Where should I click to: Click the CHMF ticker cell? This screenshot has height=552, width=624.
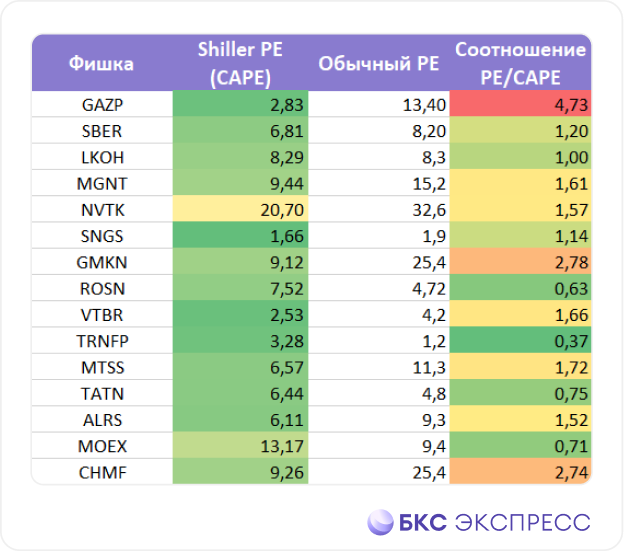[x=102, y=472]
